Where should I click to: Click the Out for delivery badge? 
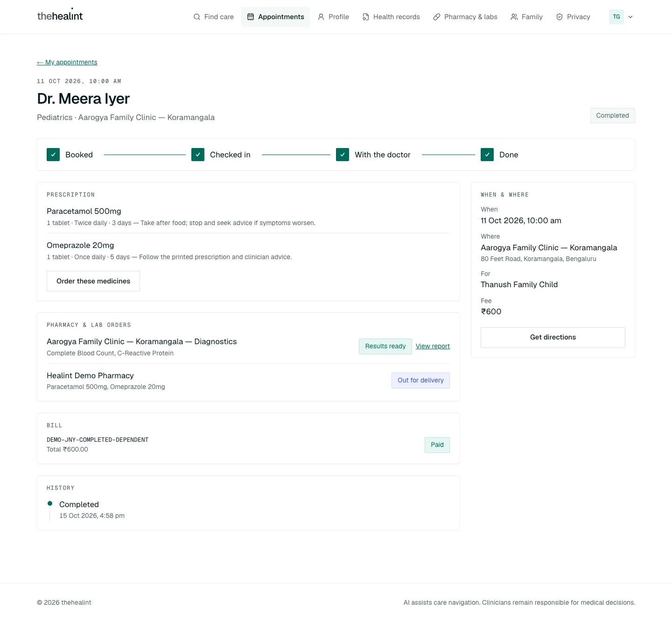(420, 381)
